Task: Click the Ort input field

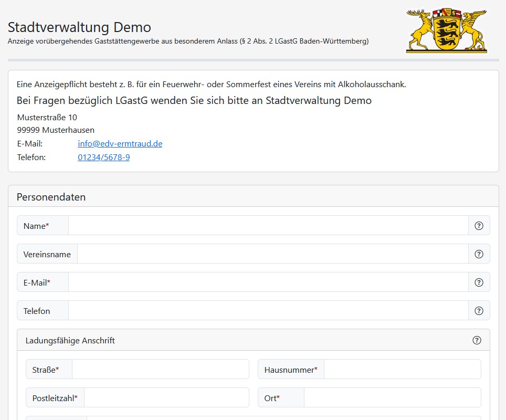Action: (x=392, y=398)
